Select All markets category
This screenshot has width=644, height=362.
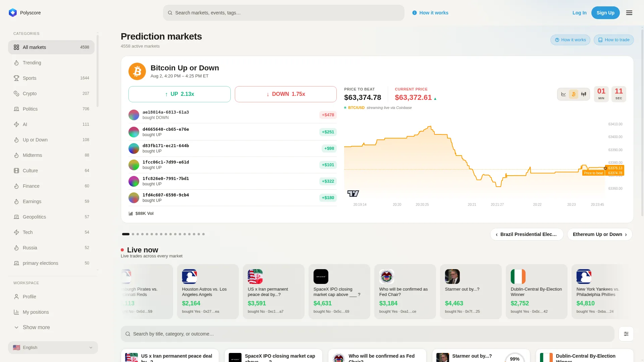coord(51,47)
